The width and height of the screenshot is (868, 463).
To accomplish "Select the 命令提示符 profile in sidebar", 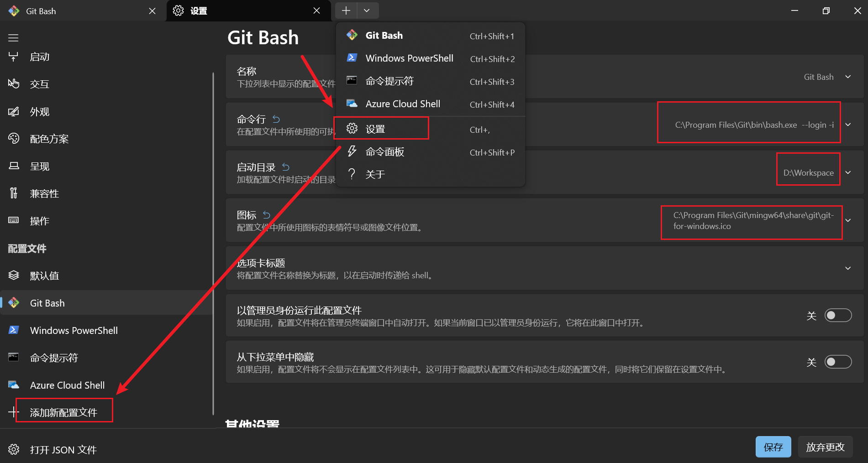I will pyautogui.click(x=106, y=358).
